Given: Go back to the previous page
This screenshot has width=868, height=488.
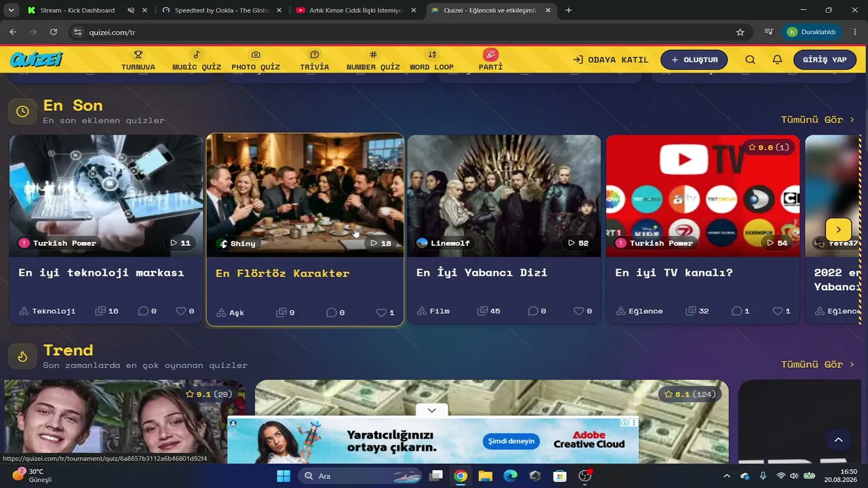Looking at the screenshot, I should (x=13, y=32).
